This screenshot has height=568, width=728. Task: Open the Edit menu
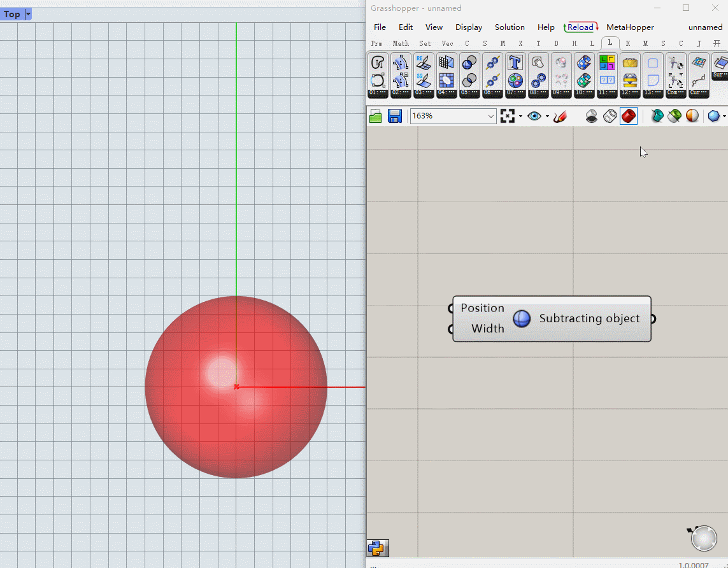[406, 27]
